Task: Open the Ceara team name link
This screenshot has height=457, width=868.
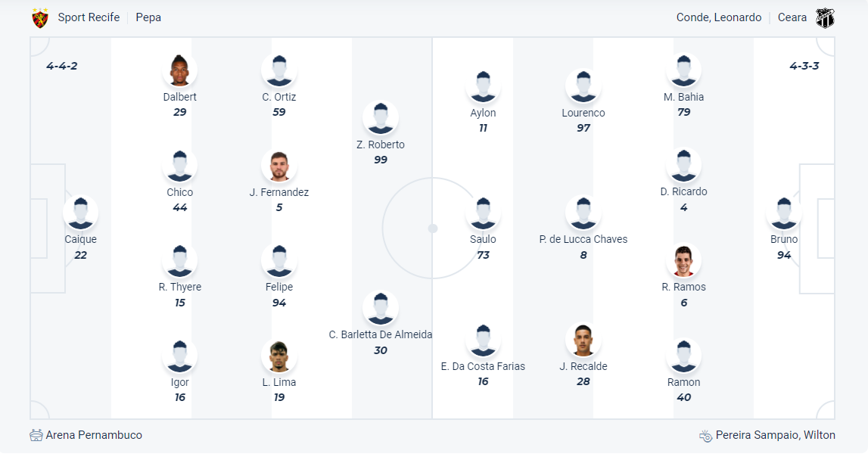Action: click(x=792, y=17)
